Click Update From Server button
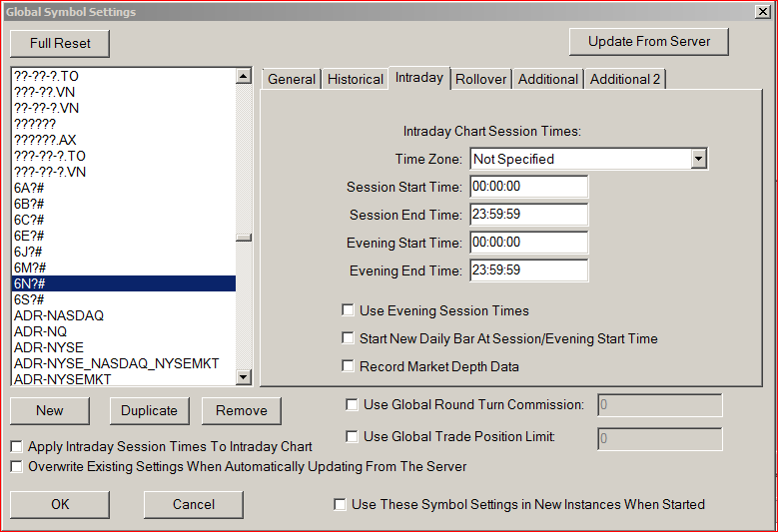The height and width of the screenshot is (532, 778). pyautogui.click(x=649, y=42)
